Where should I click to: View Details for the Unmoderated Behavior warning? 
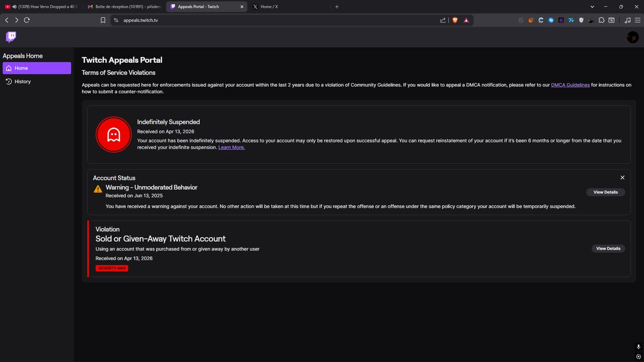click(x=605, y=192)
